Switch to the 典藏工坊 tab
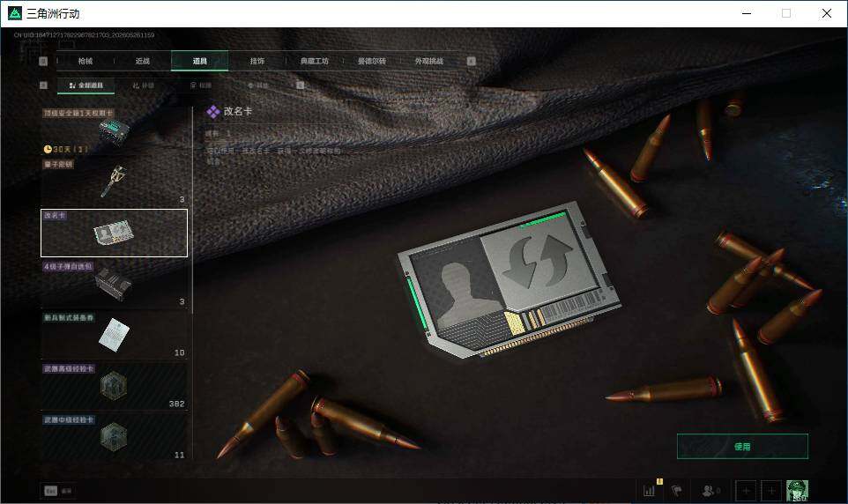 pyautogui.click(x=314, y=61)
